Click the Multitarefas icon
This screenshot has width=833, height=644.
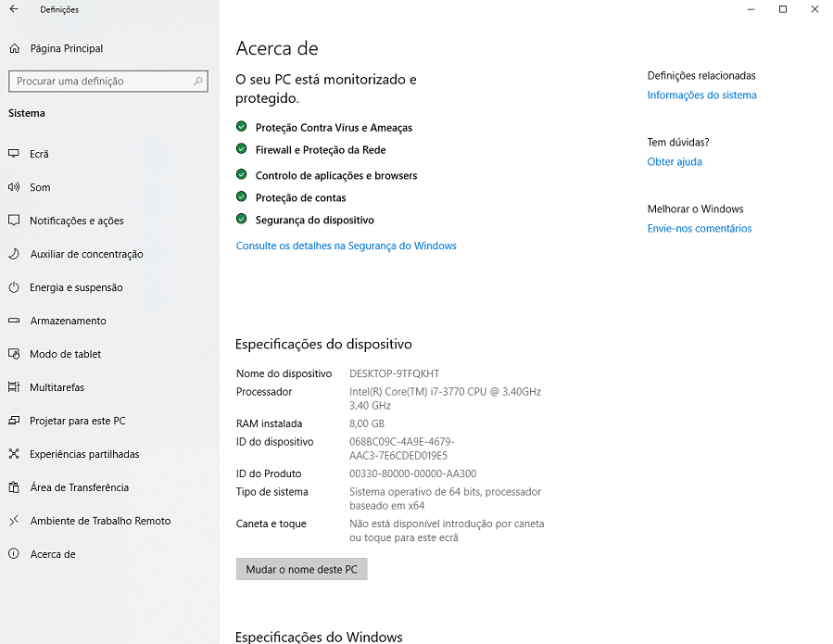tap(14, 387)
